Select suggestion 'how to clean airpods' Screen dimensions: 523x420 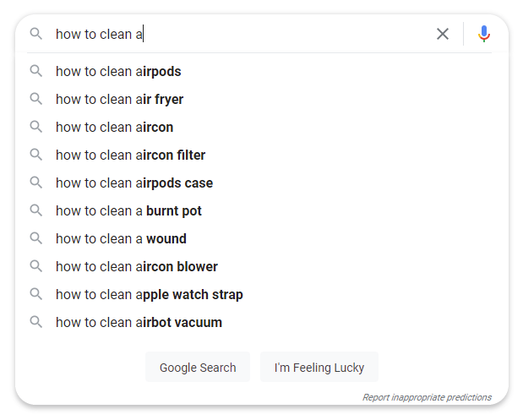tap(118, 71)
